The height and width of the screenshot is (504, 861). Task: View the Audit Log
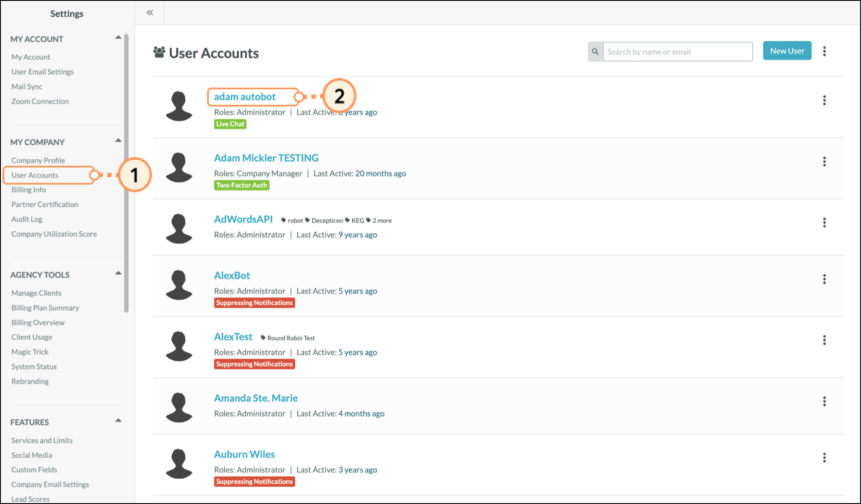(27, 219)
